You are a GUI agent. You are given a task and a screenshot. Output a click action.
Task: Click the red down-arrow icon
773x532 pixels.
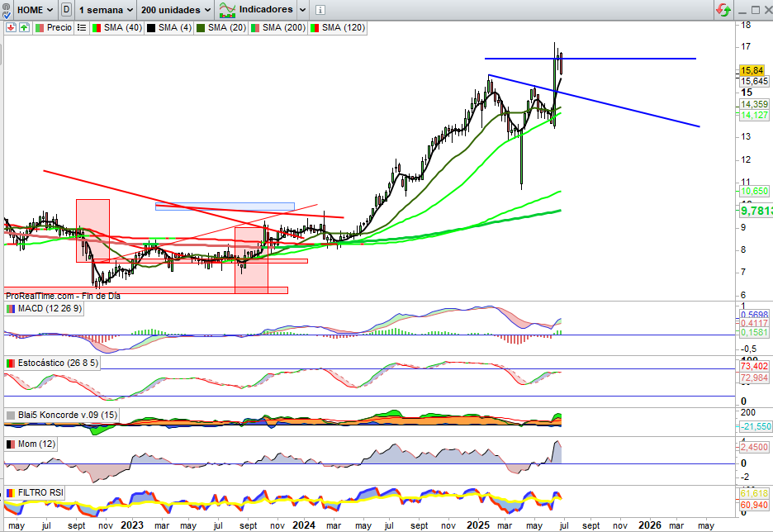click(11, 27)
